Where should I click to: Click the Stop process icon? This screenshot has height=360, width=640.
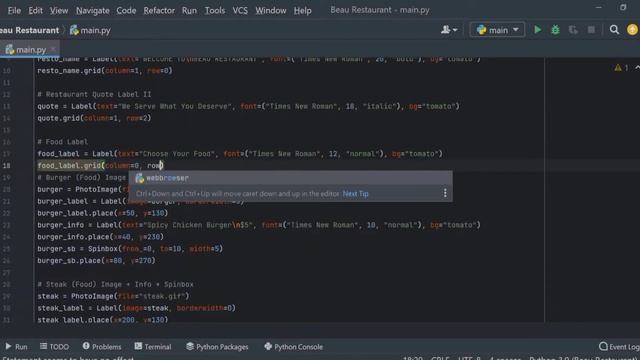591,30
